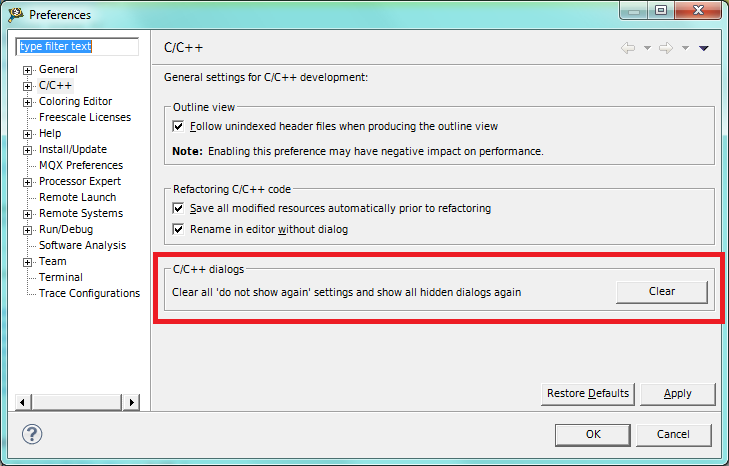Open MQX Preferences page
Screen dimensions: 729x466
80,166
